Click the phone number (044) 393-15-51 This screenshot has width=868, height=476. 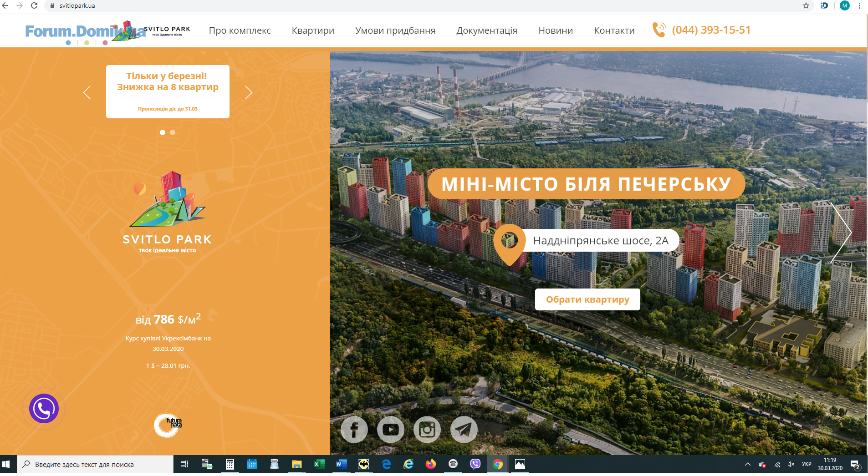click(711, 30)
